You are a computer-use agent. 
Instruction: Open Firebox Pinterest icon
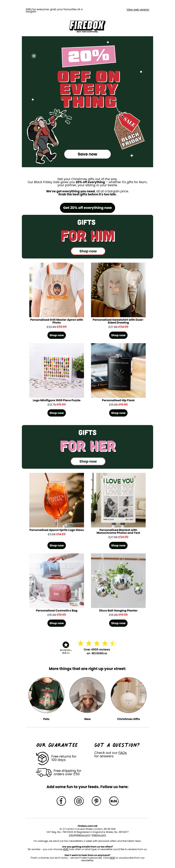96,801
